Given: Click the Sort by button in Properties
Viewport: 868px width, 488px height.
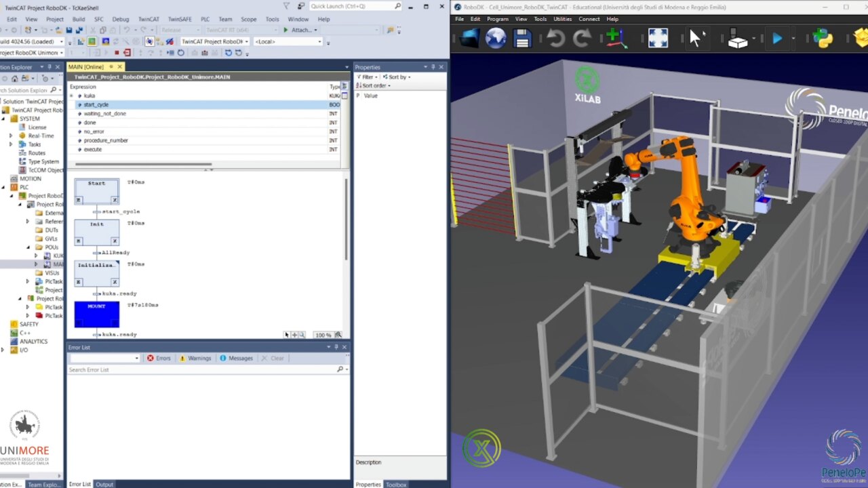Looking at the screenshot, I should [396, 77].
